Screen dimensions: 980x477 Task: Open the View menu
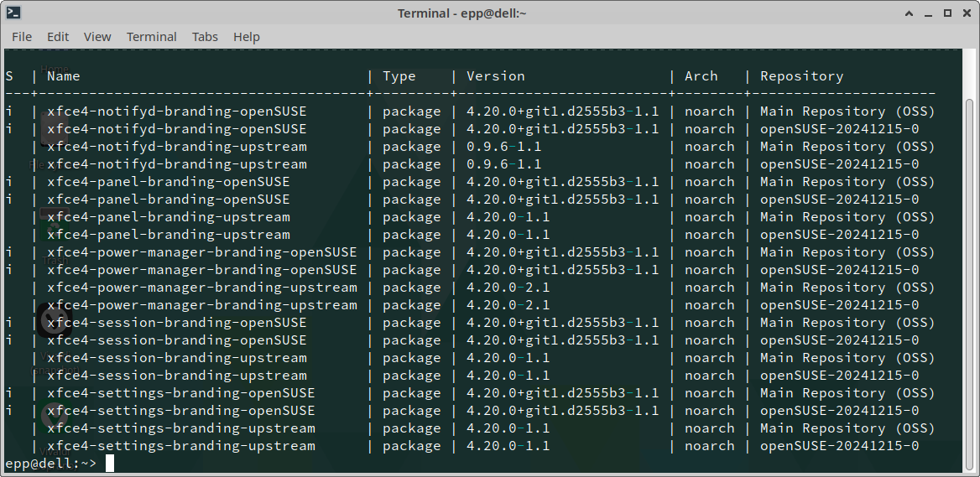point(97,37)
